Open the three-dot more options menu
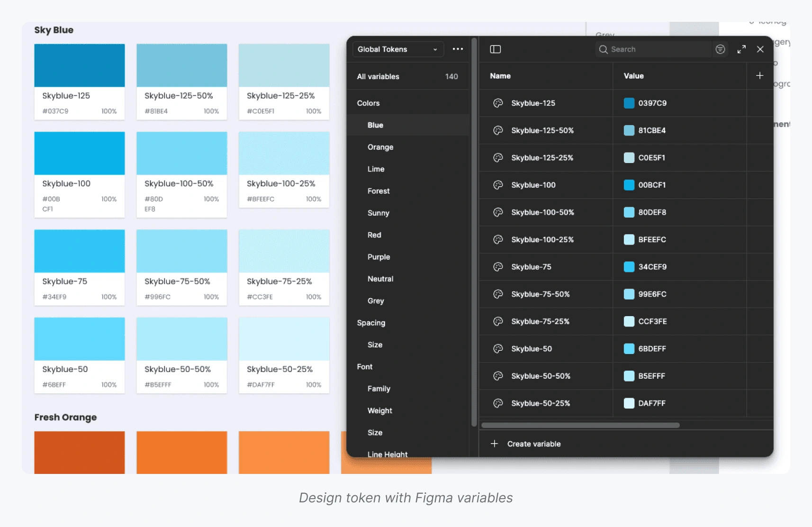This screenshot has height=527, width=812. 458,49
